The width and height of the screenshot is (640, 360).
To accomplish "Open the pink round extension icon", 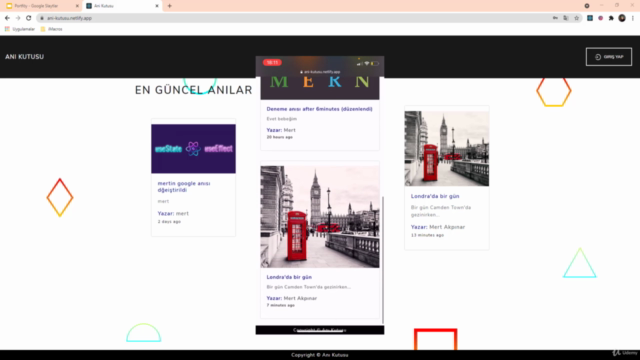I will pyautogui.click(x=600, y=18).
